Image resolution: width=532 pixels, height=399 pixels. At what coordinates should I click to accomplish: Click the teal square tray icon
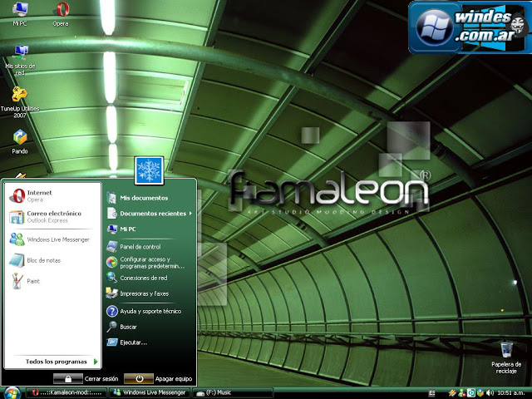[x=471, y=393]
